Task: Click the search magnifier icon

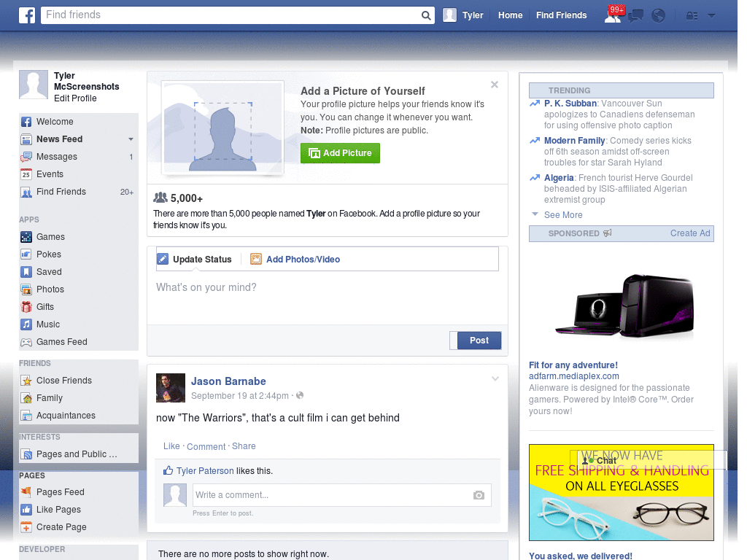Action: tap(426, 16)
